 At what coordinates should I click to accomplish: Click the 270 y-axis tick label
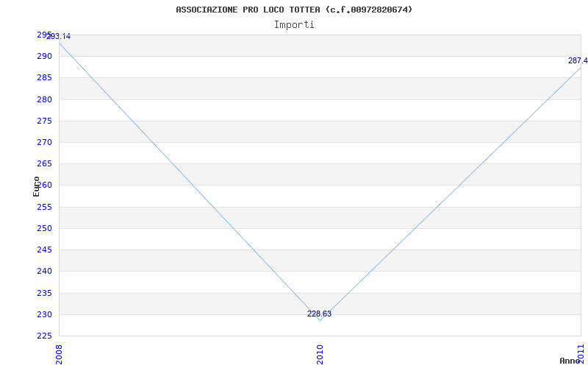[44, 142]
